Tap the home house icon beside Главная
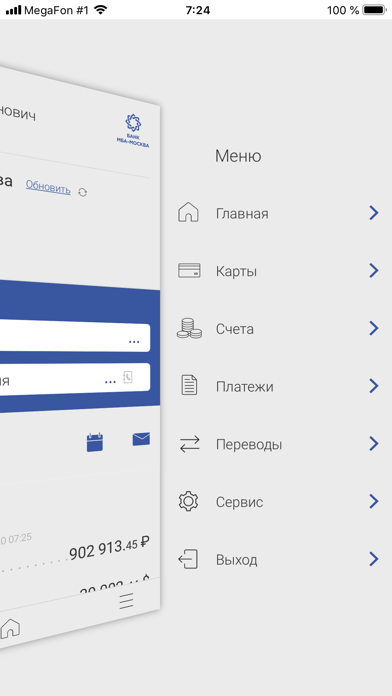392x696 pixels. pos(188,212)
